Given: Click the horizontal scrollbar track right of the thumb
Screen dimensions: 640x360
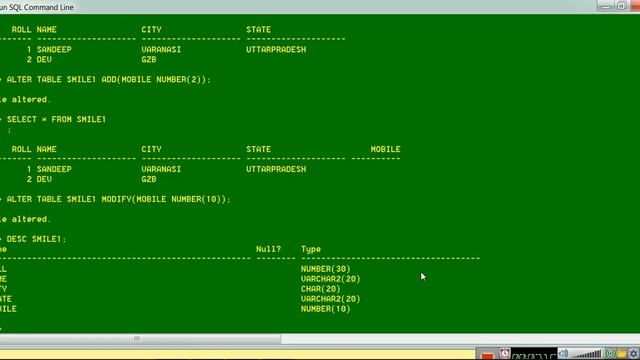Looking at the screenshot, I should [x=460, y=338].
